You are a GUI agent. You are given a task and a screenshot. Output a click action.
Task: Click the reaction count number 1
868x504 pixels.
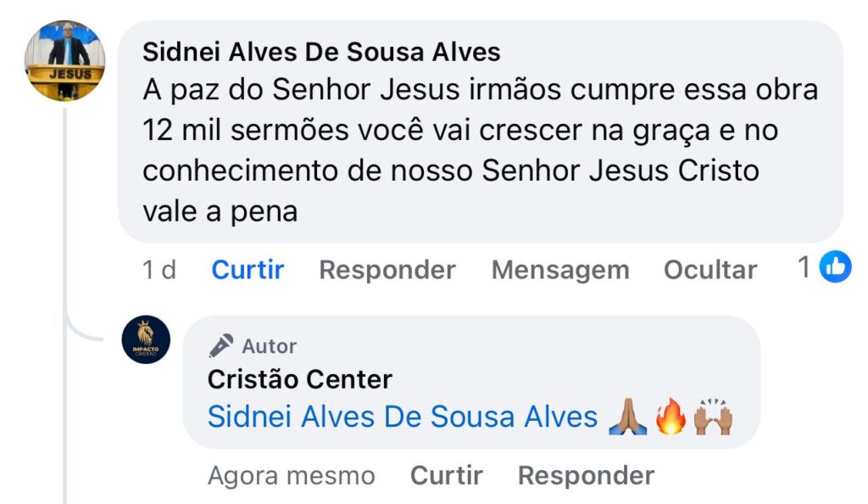[x=804, y=268]
